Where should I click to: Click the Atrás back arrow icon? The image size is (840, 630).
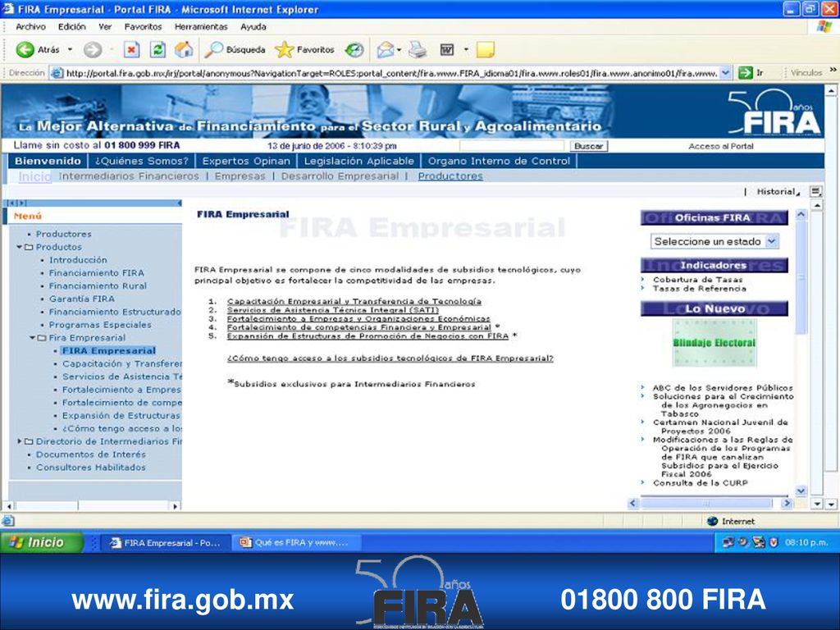(x=25, y=50)
